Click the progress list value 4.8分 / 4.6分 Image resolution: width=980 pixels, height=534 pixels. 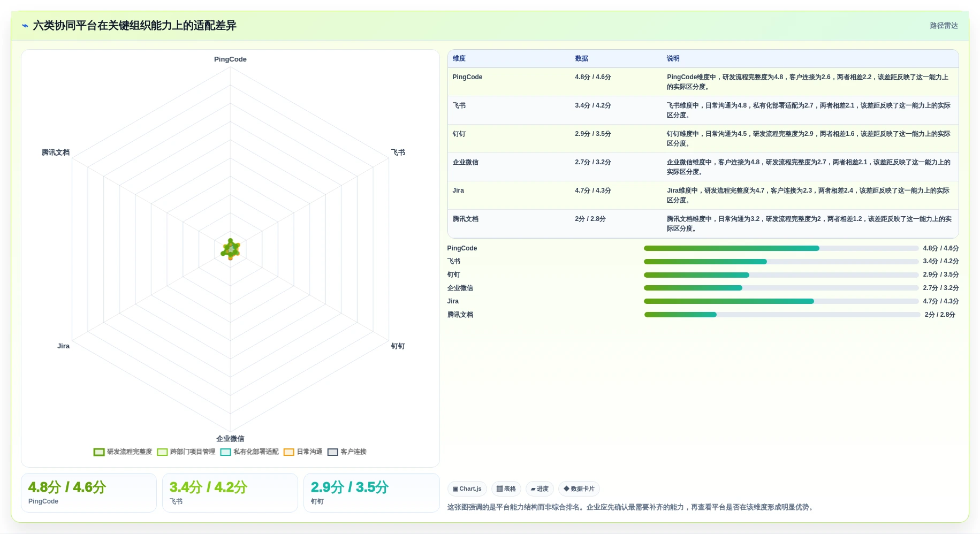[x=941, y=248]
